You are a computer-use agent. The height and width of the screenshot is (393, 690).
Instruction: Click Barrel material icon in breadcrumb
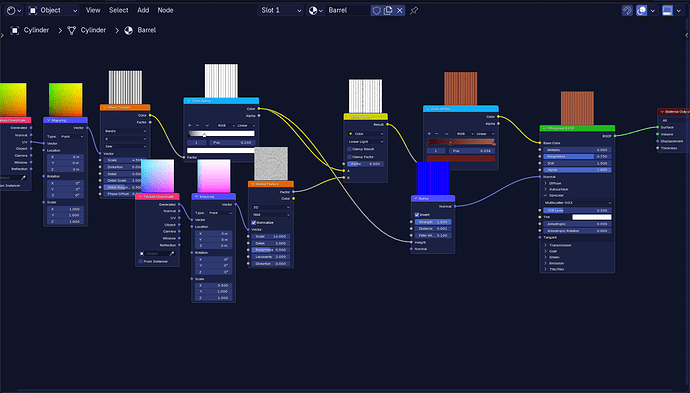click(x=128, y=30)
